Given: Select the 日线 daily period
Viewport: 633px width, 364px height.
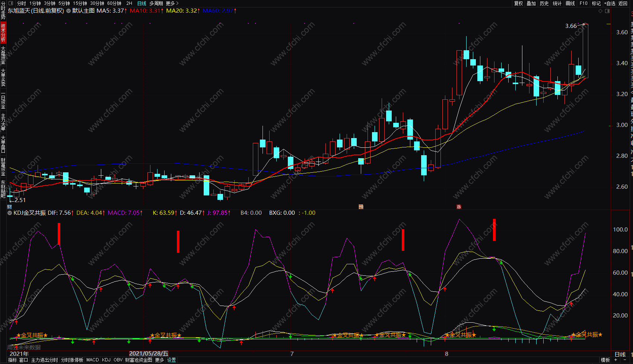Looking at the screenshot, I should point(142,3).
